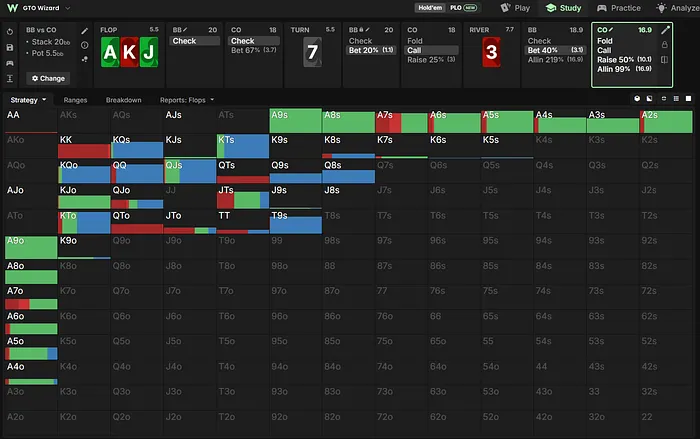The image size is (700, 439).
Task: Click the pencil edit icon beside BB vs CO
Action: 84,31
